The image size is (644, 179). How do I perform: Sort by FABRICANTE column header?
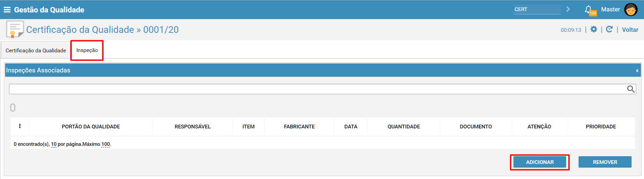pyautogui.click(x=299, y=127)
